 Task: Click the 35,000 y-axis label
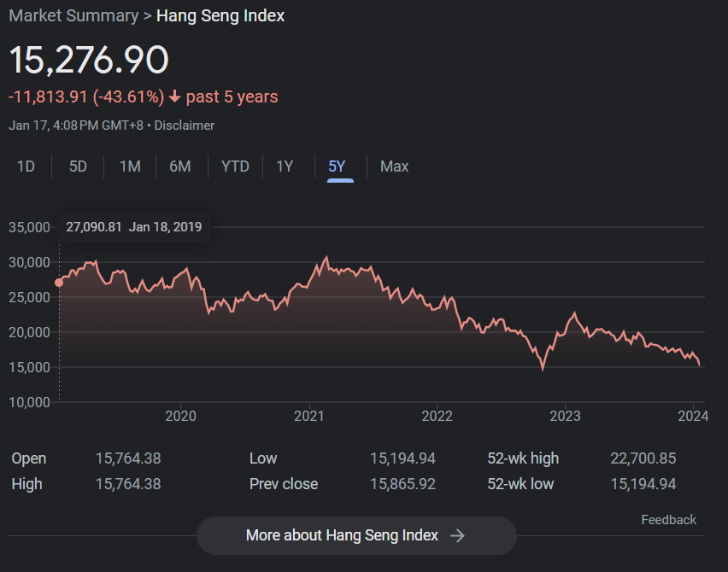29,227
